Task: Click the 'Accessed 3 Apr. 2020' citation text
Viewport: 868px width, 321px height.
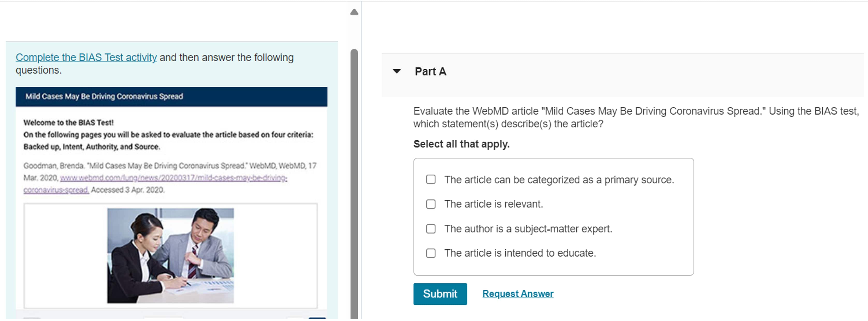Action: click(128, 190)
